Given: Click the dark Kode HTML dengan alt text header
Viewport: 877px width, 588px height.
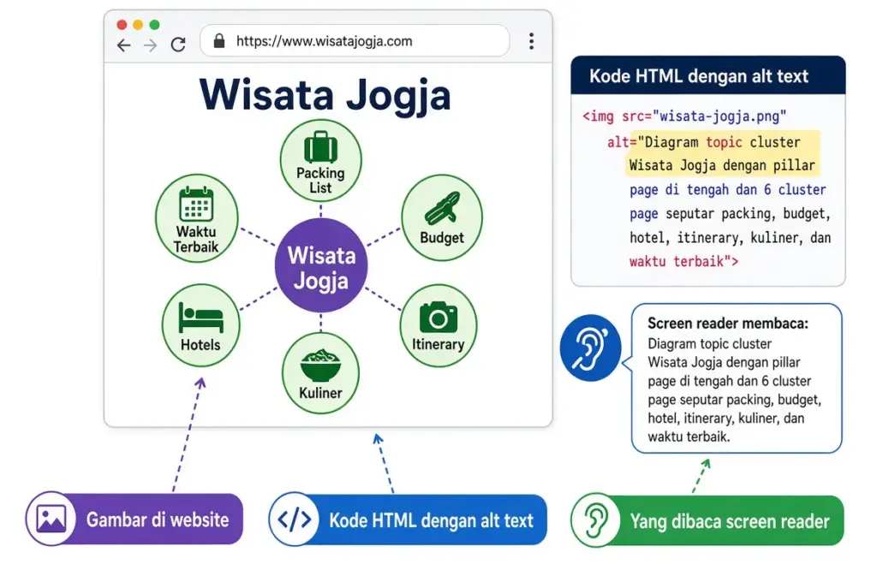Looking at the screenshot, I should click(x=708, y=75).
